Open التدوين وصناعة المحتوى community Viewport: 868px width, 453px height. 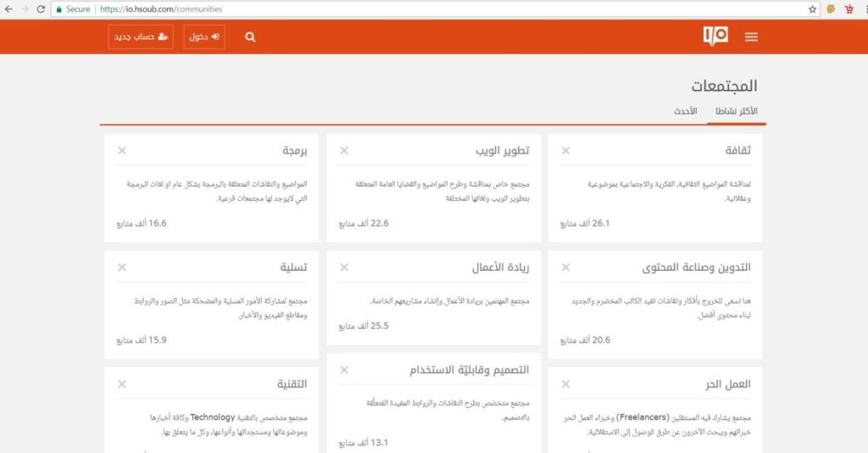pos(697,267)
